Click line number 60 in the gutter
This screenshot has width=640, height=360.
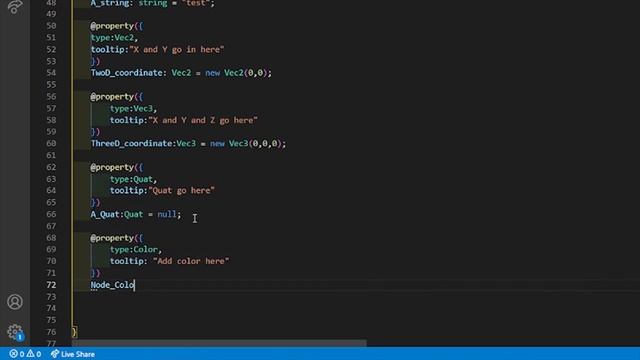[x=51, y=143]
